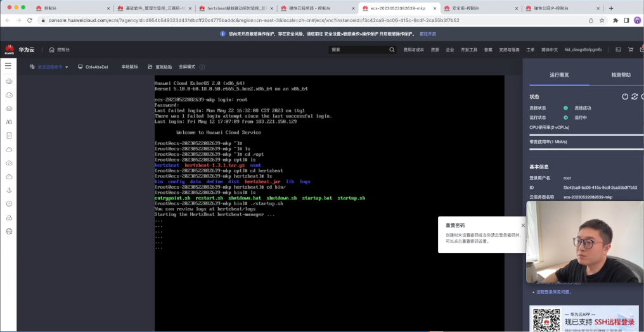The height and width of the screenshot is (332, 644).
Task: Click the help question mark icon
Action: point(202,67)
